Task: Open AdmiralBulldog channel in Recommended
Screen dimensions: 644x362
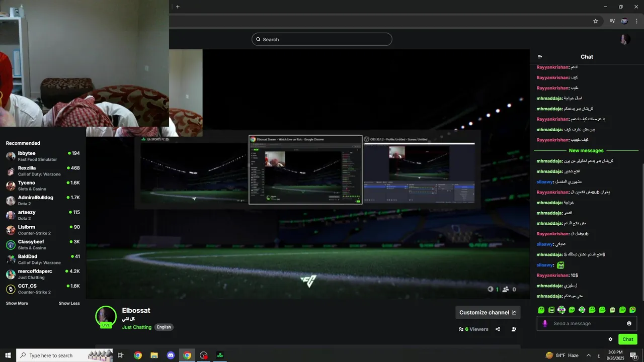Action: 43,200
